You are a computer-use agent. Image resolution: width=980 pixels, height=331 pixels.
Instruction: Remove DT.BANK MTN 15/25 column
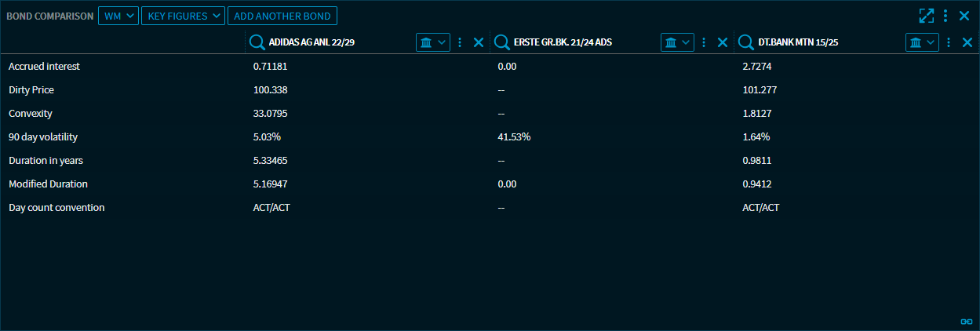click(x=967, y=42)
